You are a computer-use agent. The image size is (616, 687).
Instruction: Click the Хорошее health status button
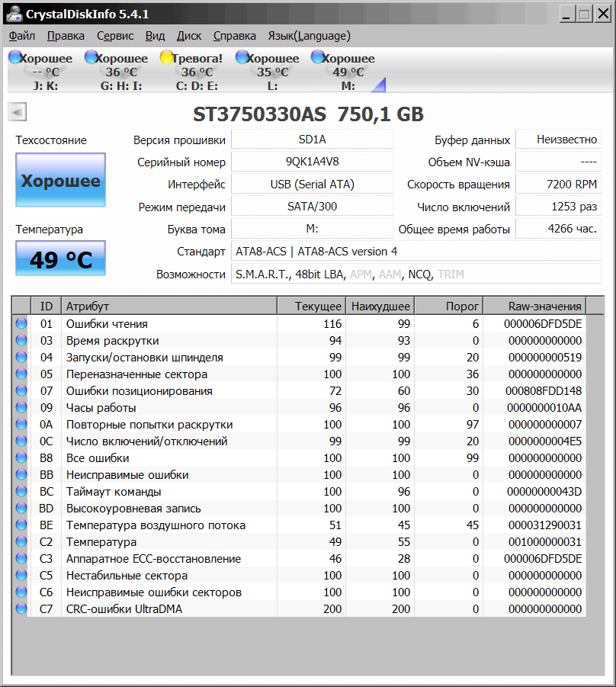(60, 181)
